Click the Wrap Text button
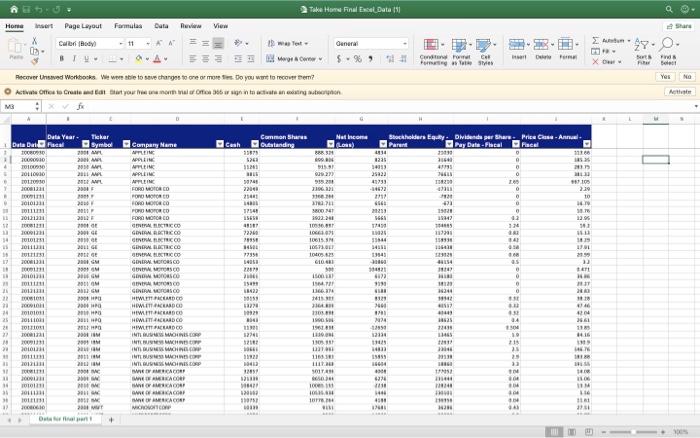The width and height of the screenshot is (700, 438). coord(288,43)
